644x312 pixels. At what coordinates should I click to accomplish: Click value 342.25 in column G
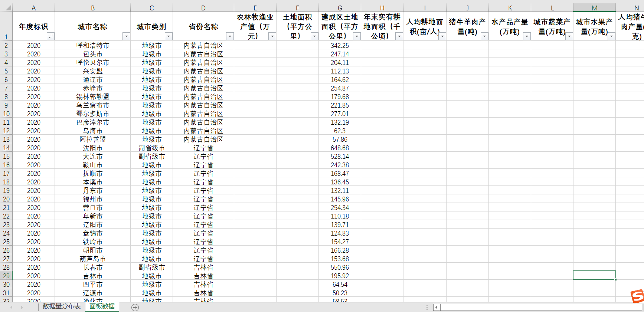340,46
